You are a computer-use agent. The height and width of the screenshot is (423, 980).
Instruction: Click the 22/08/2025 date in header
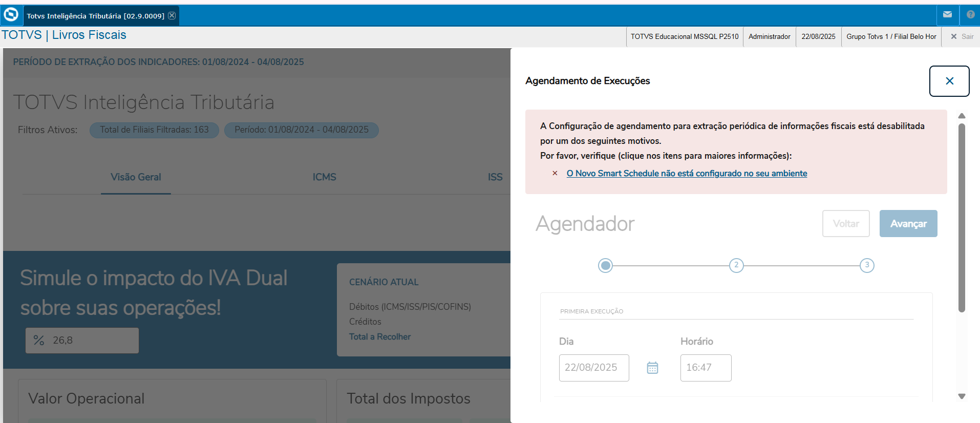tap(818, 36)
